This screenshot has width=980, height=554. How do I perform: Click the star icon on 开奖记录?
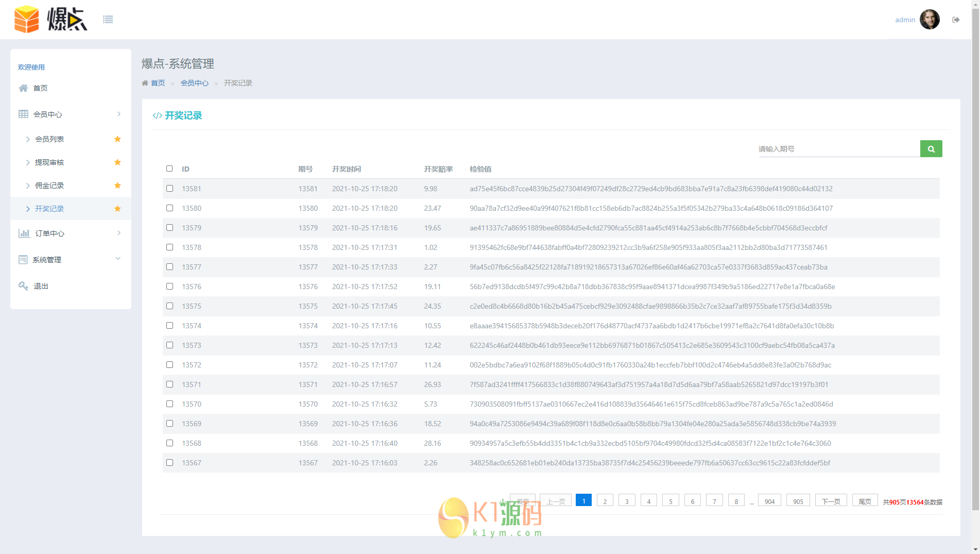(117, 209)
